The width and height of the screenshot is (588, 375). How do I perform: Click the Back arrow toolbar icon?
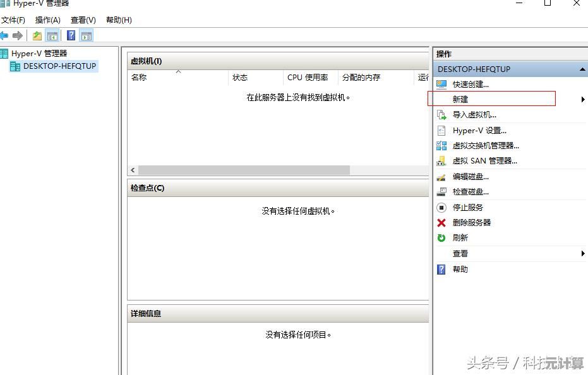pyautogui.click(x=4, y=35)
